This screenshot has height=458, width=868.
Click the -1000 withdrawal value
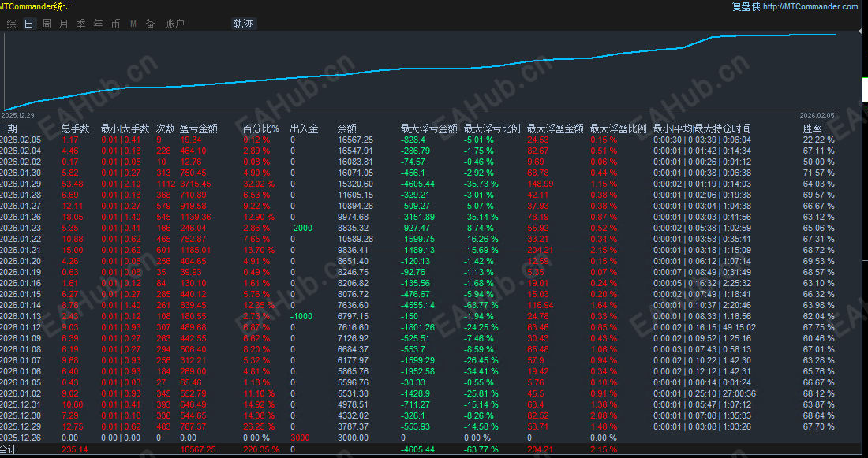pos(301,316)
